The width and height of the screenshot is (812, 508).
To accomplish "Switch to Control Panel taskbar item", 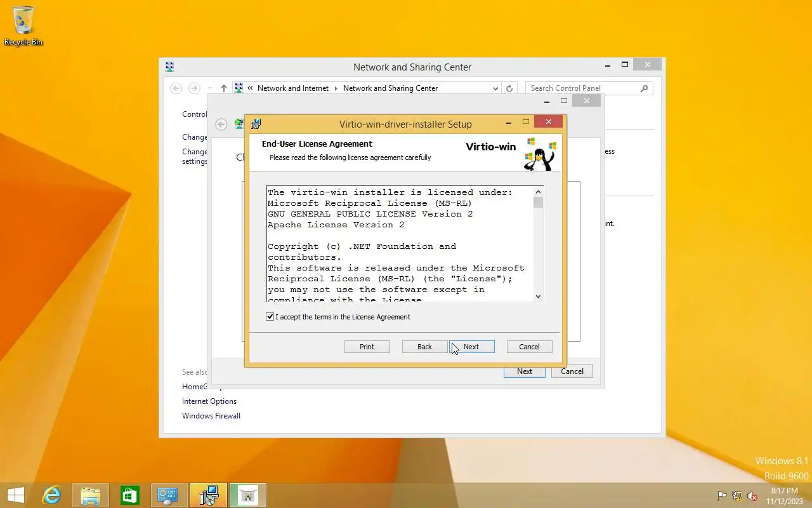I will pos(168,495).
